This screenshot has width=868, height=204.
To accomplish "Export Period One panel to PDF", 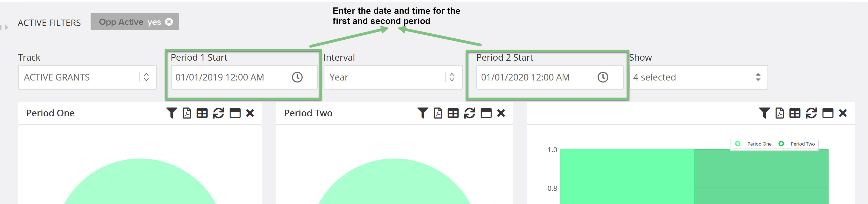I will point(187,113).
